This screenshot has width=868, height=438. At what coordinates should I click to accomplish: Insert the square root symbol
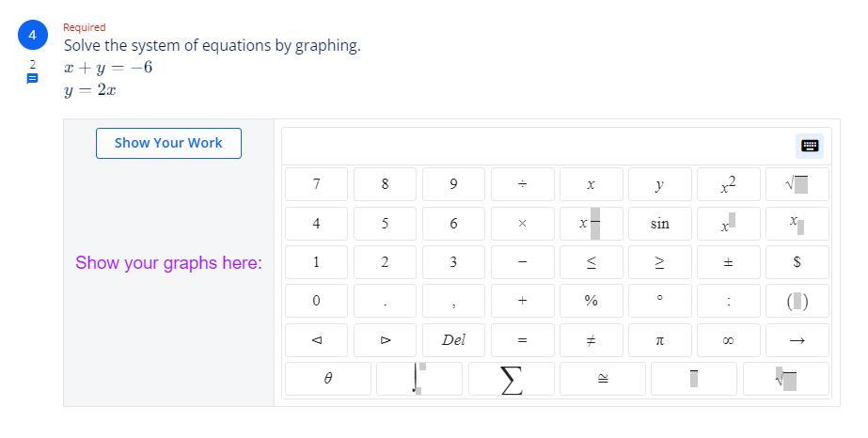click(797, 184)
